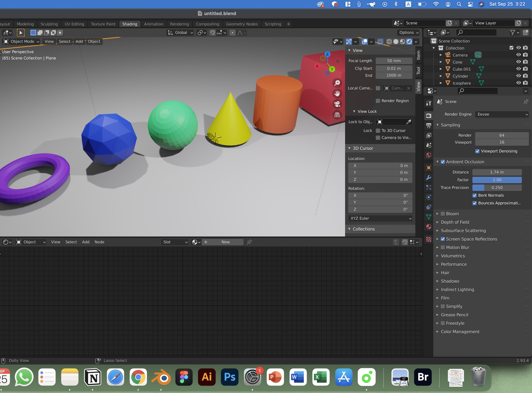
Task: Open the Tool properties tab (wrench and screwdriver icon)
Action: [428, 103]
